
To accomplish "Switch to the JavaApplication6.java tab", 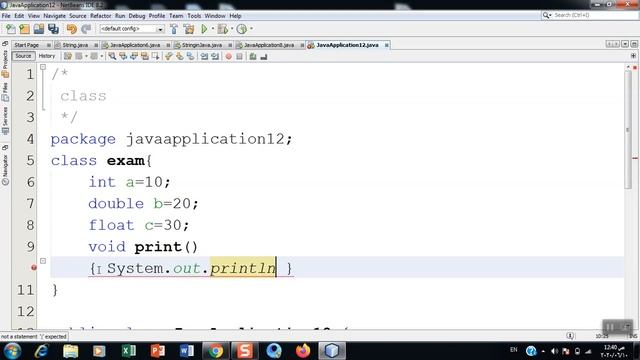I will pyautogui.click(x=135, y=45).
